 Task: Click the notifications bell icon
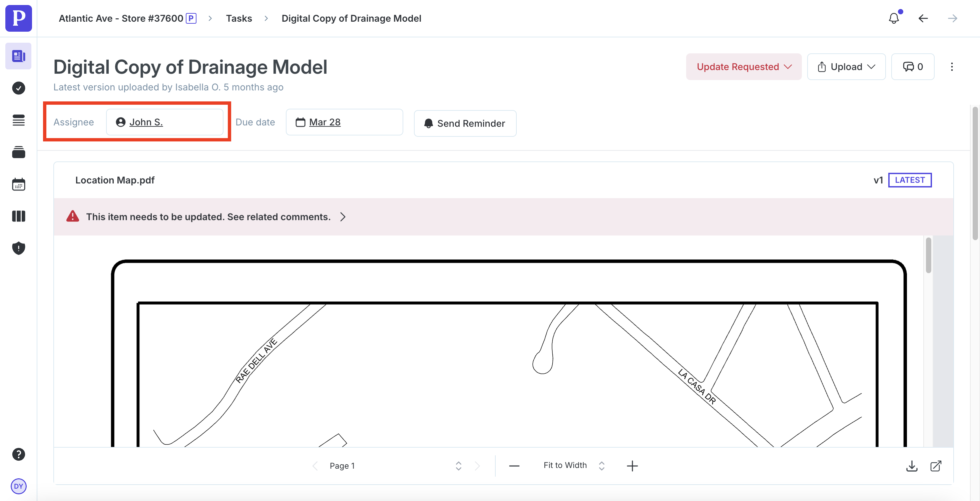point(894,18)
